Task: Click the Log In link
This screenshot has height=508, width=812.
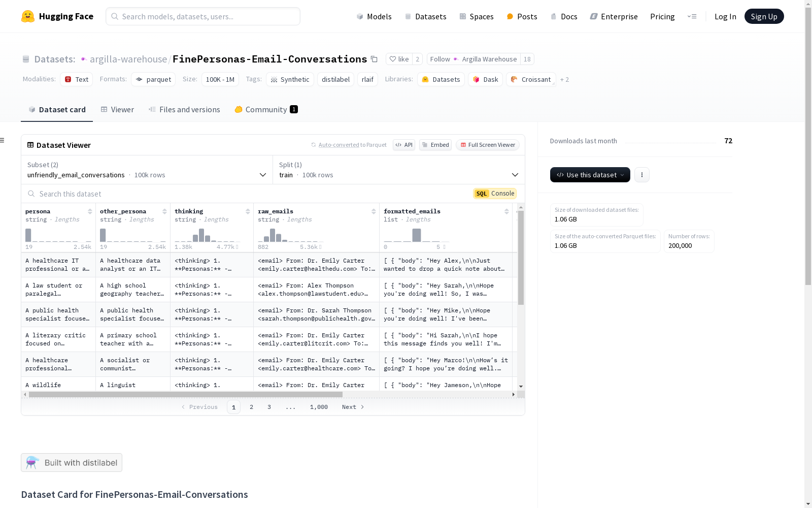Action: click(725, 16)
